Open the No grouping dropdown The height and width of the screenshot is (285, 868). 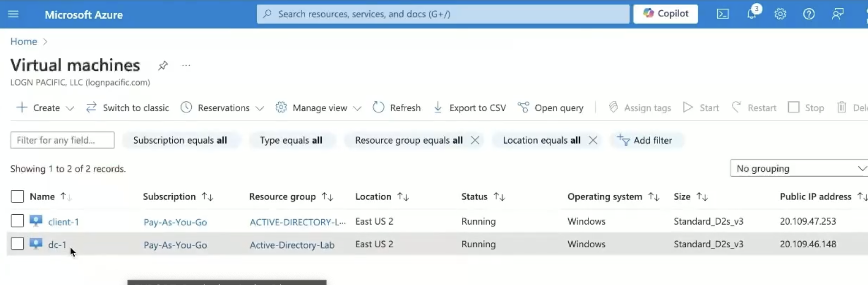(800, 169)
